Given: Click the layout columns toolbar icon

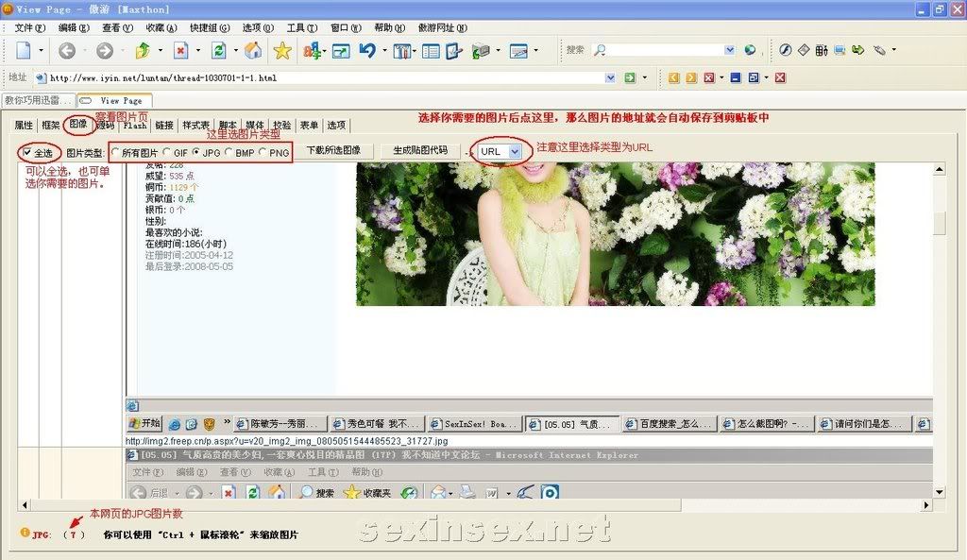Looking at the screenshot, I should [401, 51].
